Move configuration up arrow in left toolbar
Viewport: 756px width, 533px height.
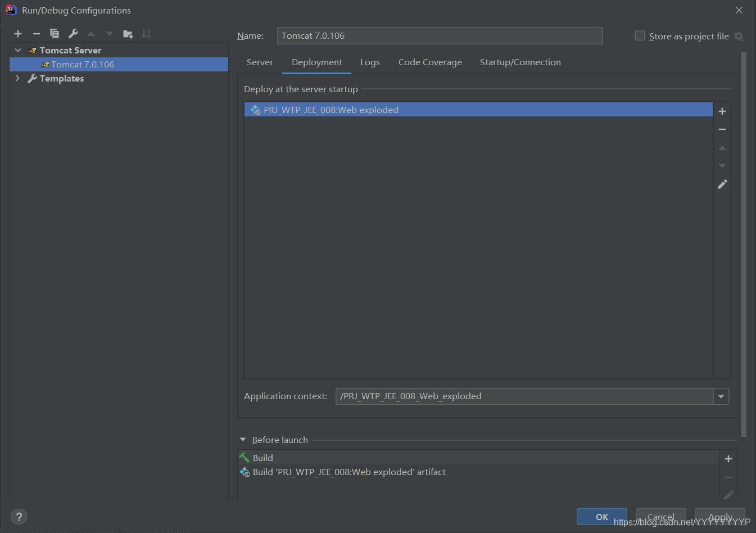point(91,34)
